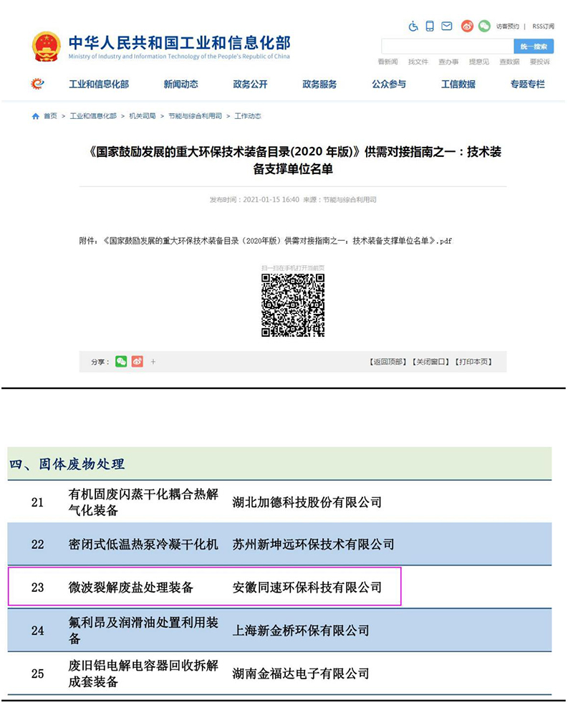
Task: Click row number 21 in the table
Action: [37, 502]
